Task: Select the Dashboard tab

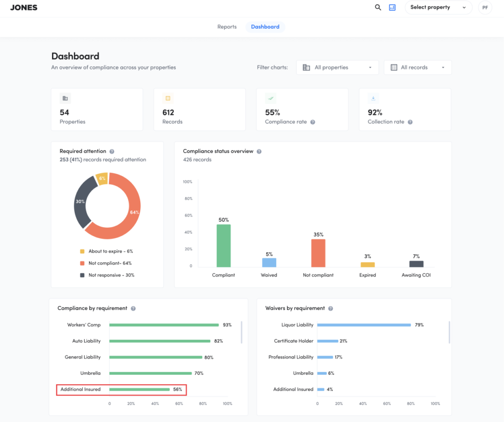Action: [x=265, y=27]
